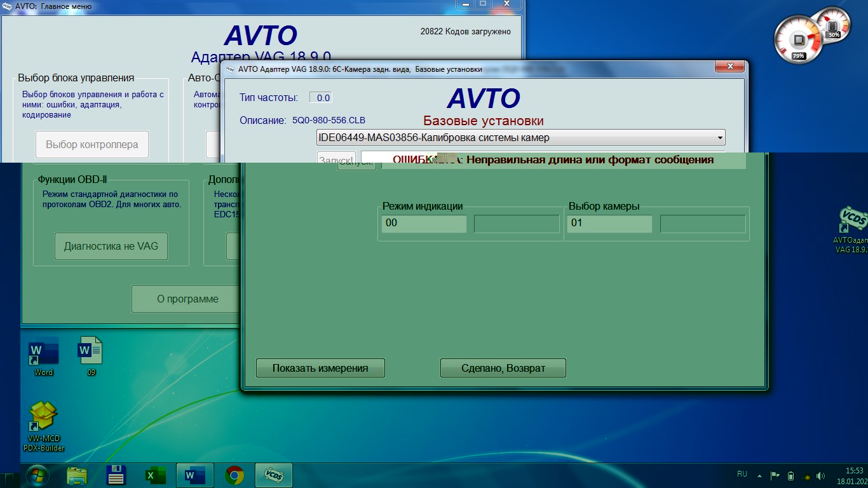Open the document named 09 on desktop
This screenshot has height=488, width=868.
pos(90,353)
